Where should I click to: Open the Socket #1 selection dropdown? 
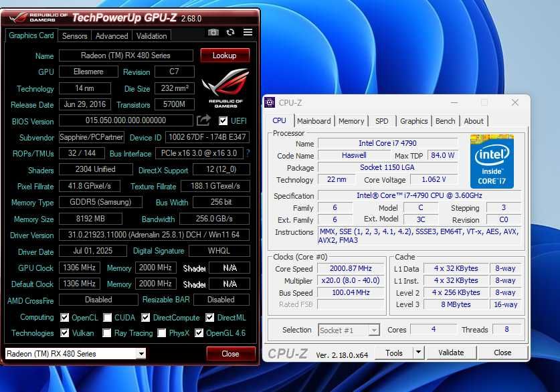coord(374,330)
